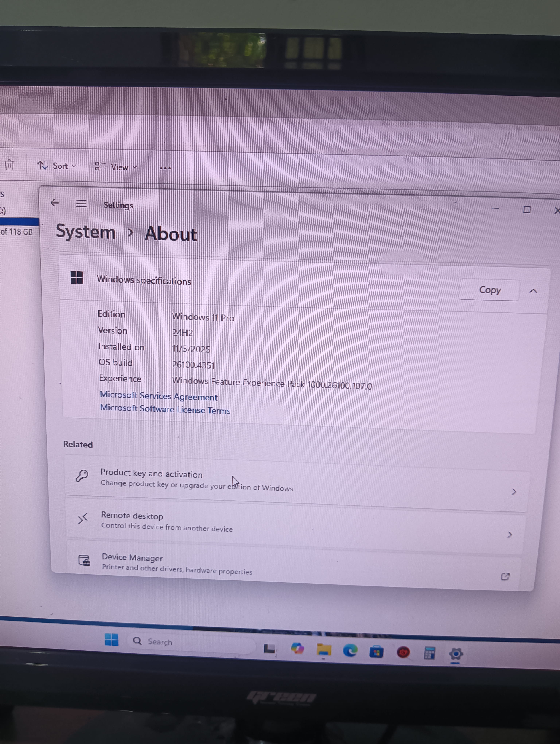Open the File Explorer more options ellipsis

tap(165, 168)
